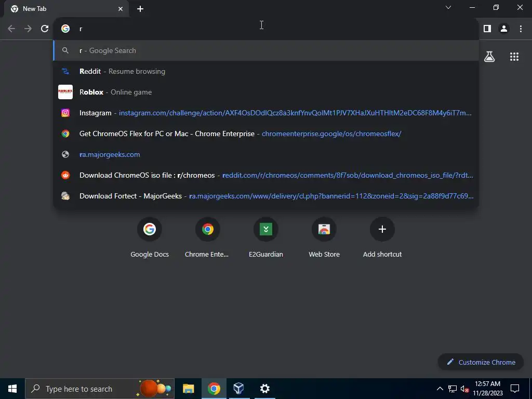Viewport: 532px width, 399px height.
Task: Click the MajorGeeks icon beside Fortect
Action: pos(65,196)
